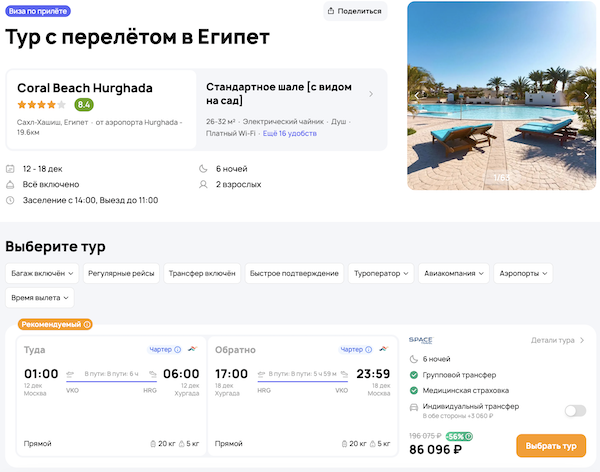
Task: Click info icon on the «Рекомендуемый» badge
Action: tap(87, 324)
